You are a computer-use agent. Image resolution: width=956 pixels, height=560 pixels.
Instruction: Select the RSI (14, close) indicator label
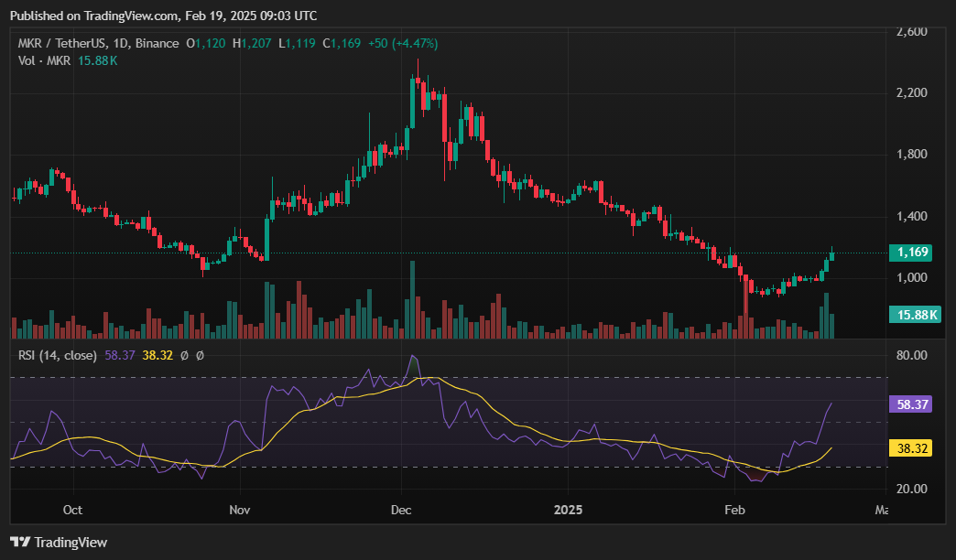point(58,355)
